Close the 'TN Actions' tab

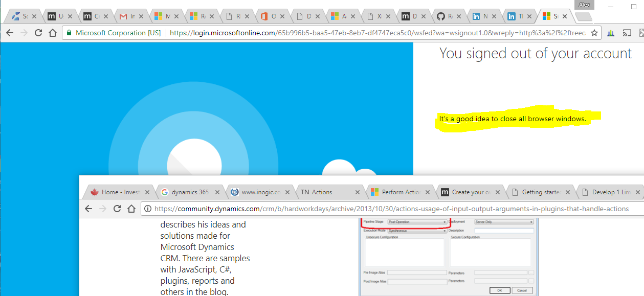point(358,193)
